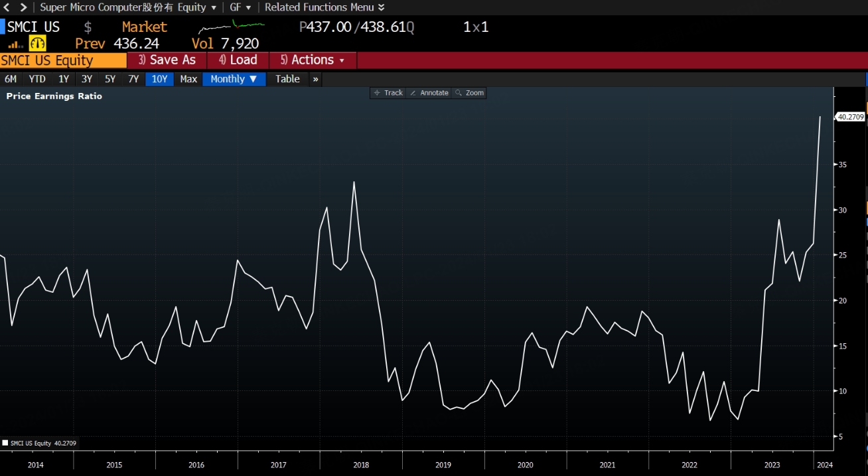Click the 20 y-axis tick label
Image resolution: width=868 pixels, height=476 pixels.
click(x=843, y=301)
